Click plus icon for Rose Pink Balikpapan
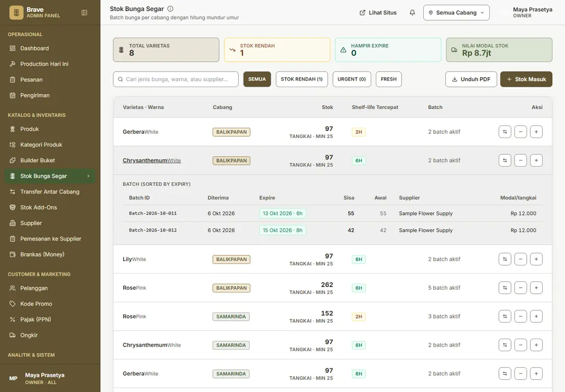 pos(536,288)
